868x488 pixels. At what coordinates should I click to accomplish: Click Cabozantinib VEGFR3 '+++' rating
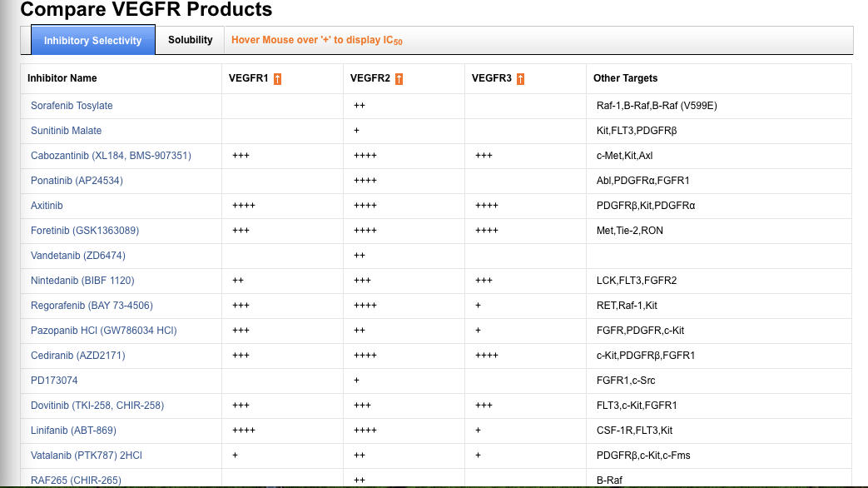pyautogui.click(x=484, y=156)
